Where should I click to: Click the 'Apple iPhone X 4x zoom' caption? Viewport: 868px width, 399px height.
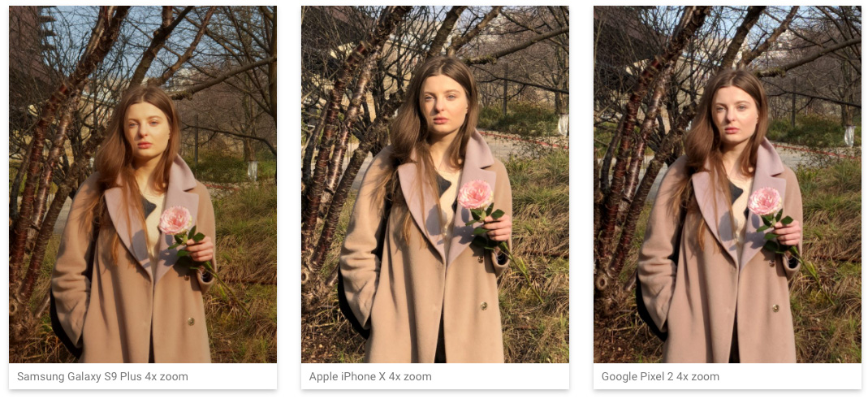click(370, 377)
